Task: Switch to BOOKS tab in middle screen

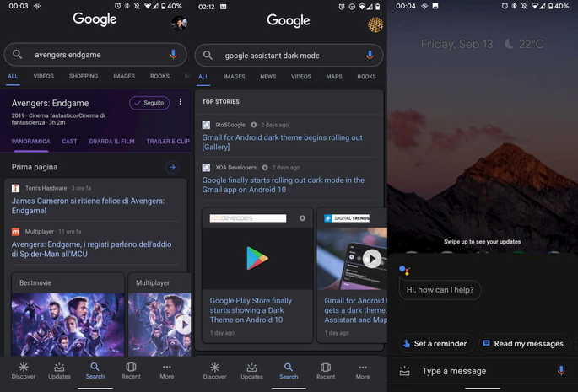Action: 366,77
